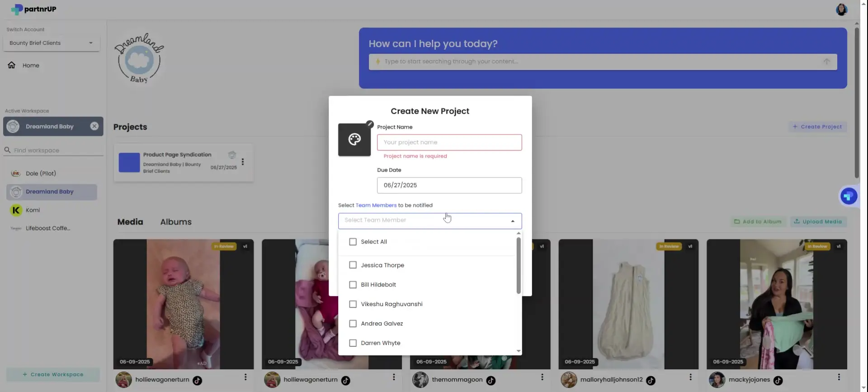
Task: Click the team list scroll-down arrow
Action: click(x=519, y=351)
